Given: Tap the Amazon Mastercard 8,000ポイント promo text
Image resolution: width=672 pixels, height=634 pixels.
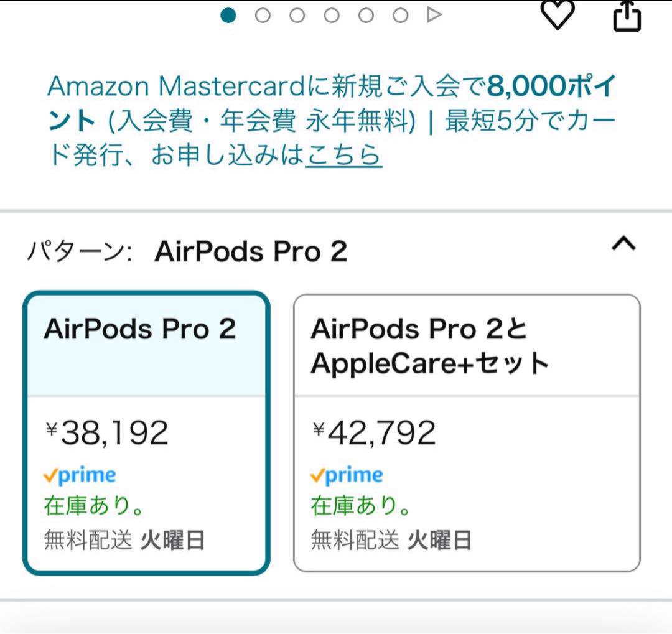Looking at the screenshot, I should pyautogui.click(x=332, y=120).
